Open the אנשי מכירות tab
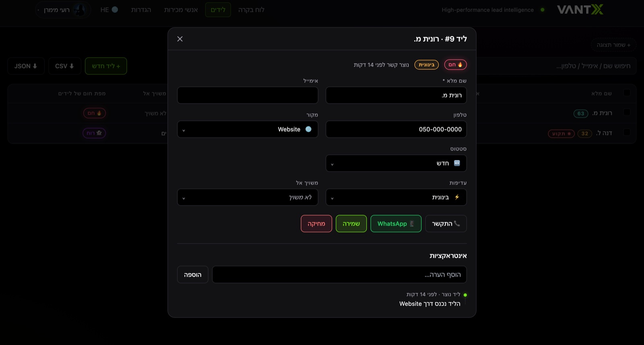This screenshot has width=644, height=345. pos(181,10)
